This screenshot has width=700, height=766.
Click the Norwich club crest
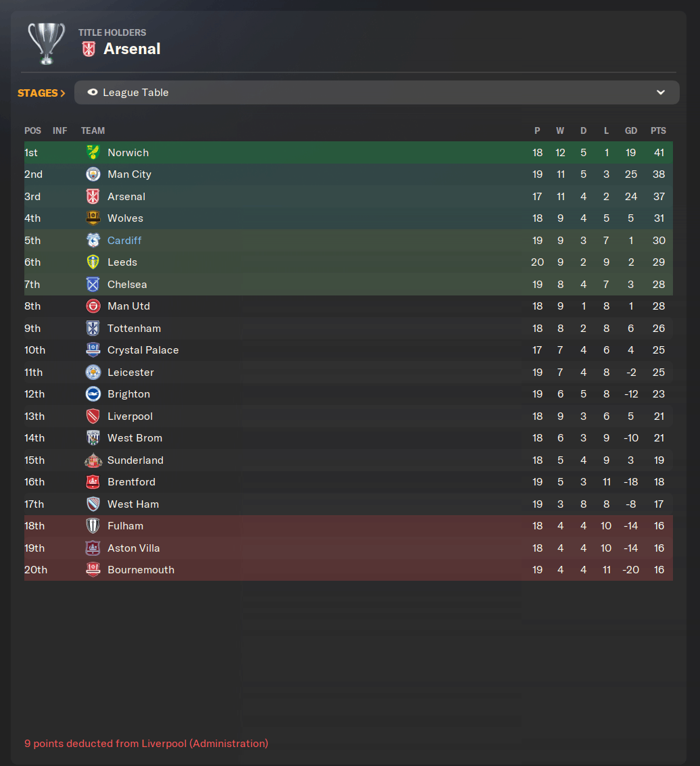[93, 153]
